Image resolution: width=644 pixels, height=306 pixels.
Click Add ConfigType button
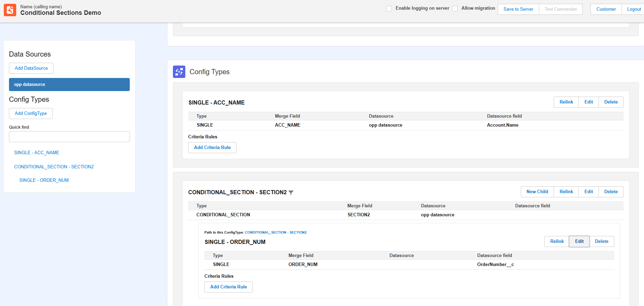(x=31, y=113)
